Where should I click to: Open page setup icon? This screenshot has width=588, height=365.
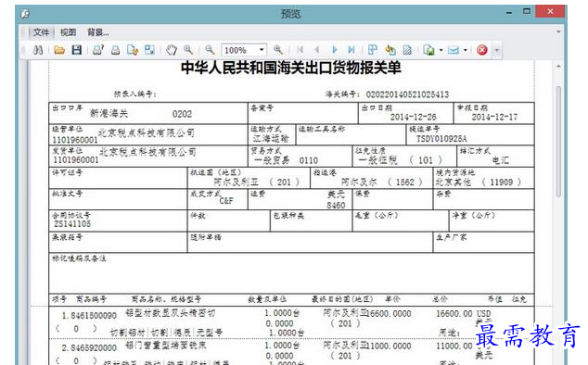click(133, 50)
